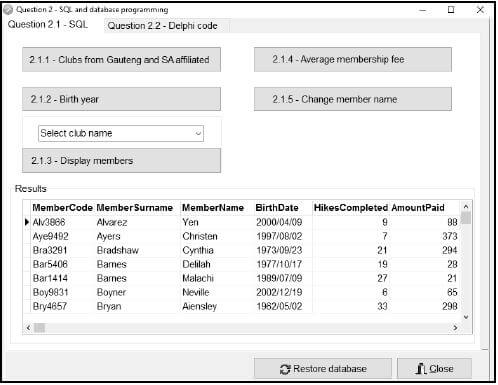The image size is (498, 385).
Task: Open the Select club name dropdown
Action: coord(121,133)
